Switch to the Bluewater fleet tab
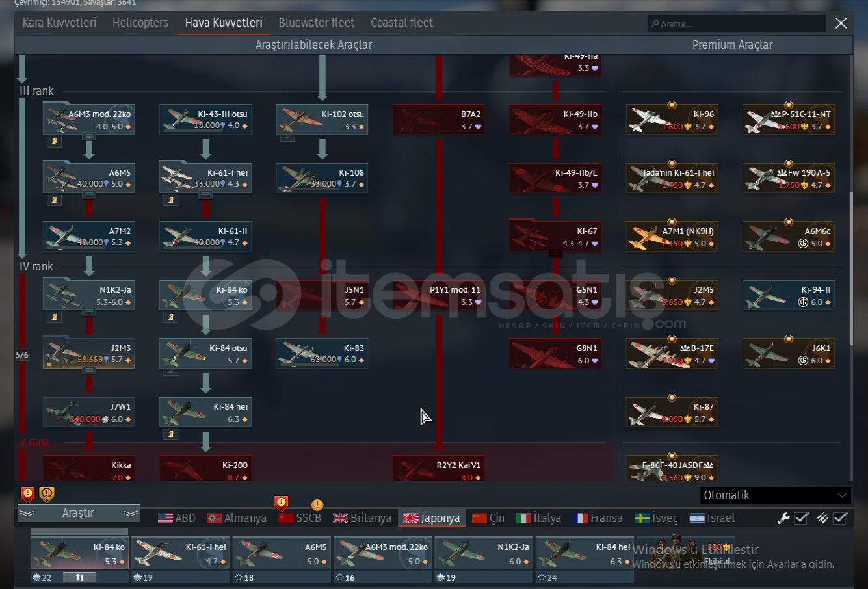 317,23
